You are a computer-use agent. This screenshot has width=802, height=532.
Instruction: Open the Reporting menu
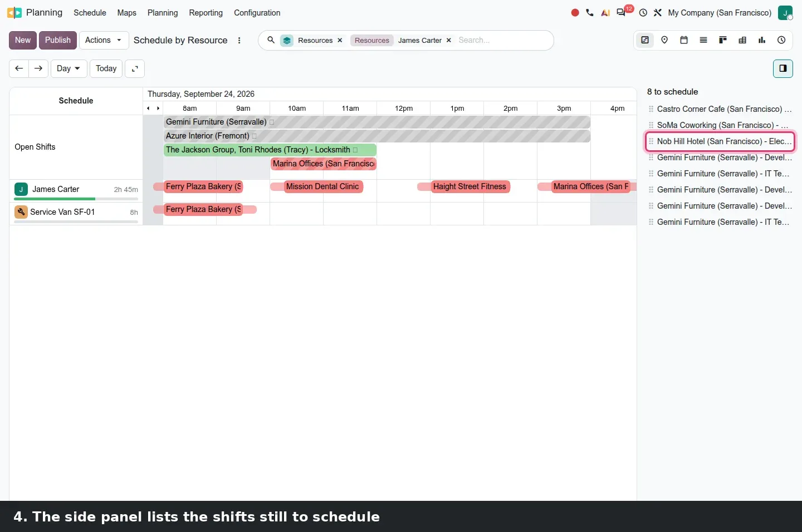click(206, 13)
